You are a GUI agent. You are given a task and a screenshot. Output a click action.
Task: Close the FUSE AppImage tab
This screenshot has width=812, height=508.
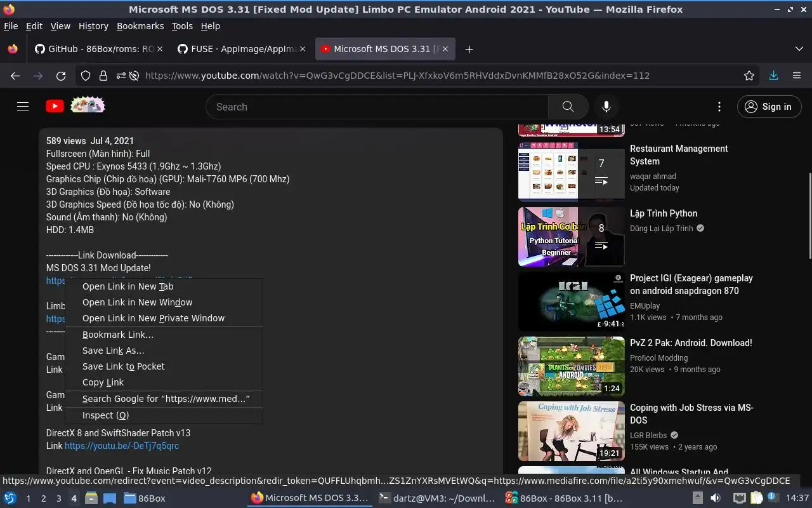(303, 49)
